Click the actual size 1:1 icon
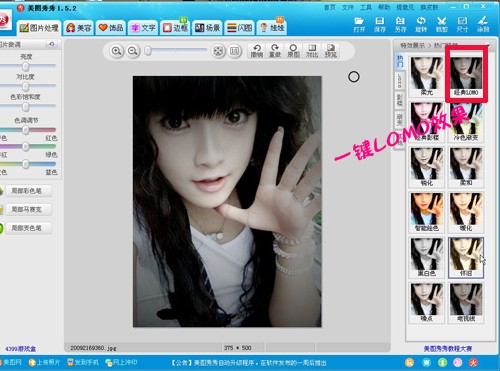500x371 pixels. pyautogui.click(x=235, y=51)
